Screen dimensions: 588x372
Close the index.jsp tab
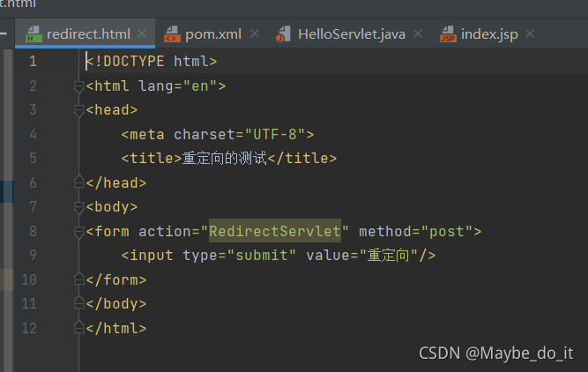pos(530,34)
